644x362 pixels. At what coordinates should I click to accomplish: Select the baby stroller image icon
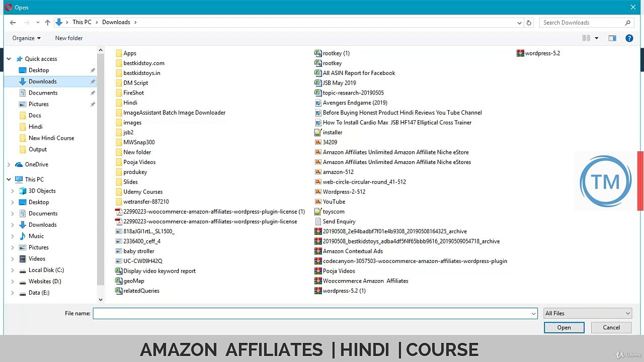point(119,251)
